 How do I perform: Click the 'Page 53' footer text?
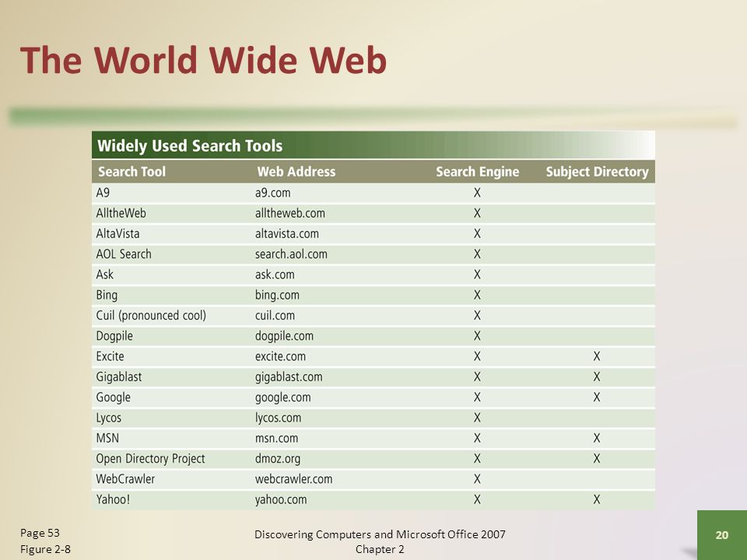pos(40,533)
